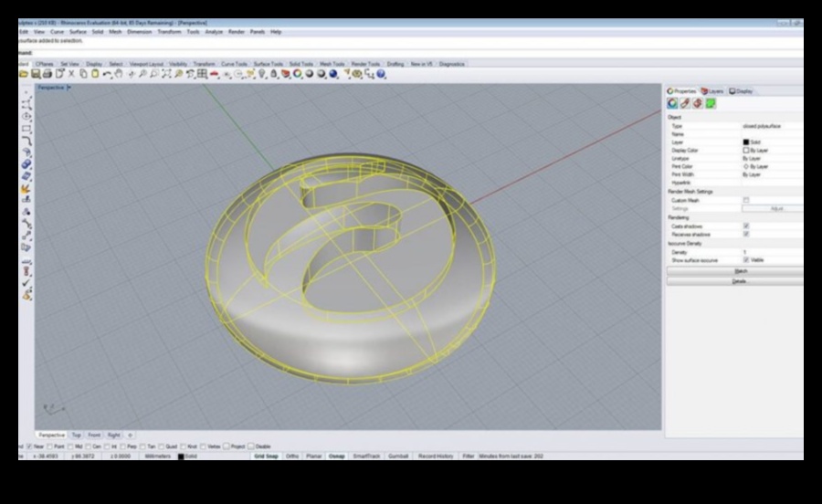Switch to the Layers panel tab
The height and width of the screenshot is (504, 822).
click(x=712, y=91)
